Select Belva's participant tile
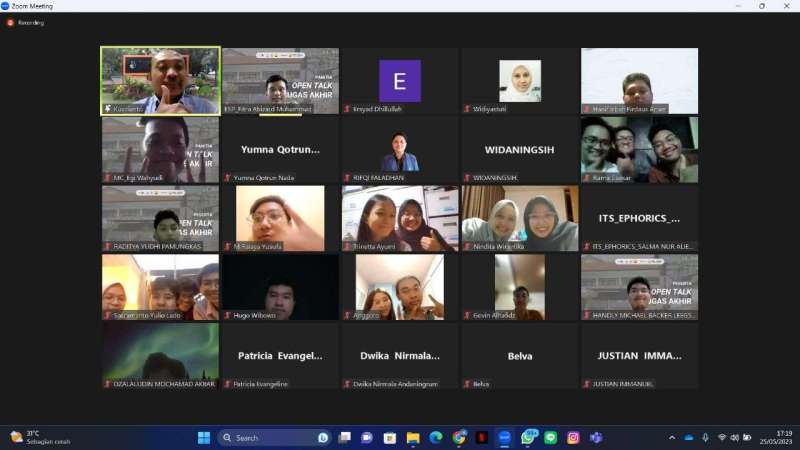Screen dimensions: 800x450 pyautogui.click(x=520, y=356)
